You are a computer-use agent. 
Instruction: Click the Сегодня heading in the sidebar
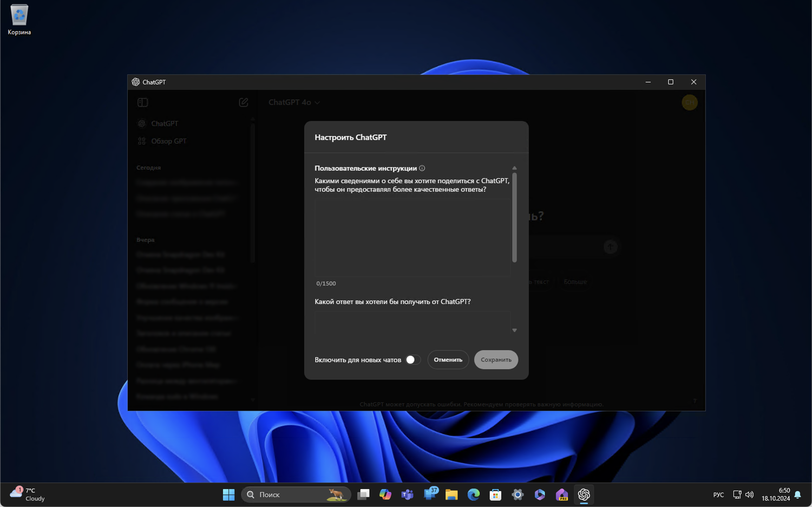(x=148, y=168)
